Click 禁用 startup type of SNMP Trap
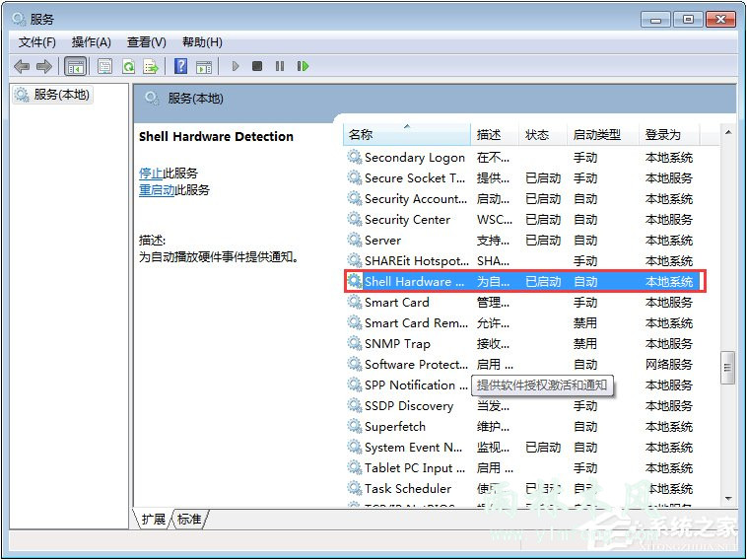This screenshot has height=560, width=747. [585, 344]
